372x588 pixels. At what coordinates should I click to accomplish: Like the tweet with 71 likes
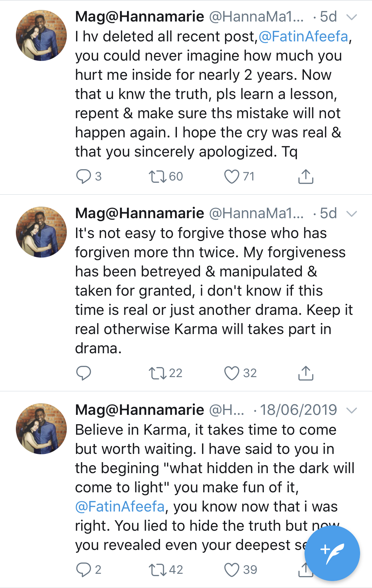click(x=231, y=176)
